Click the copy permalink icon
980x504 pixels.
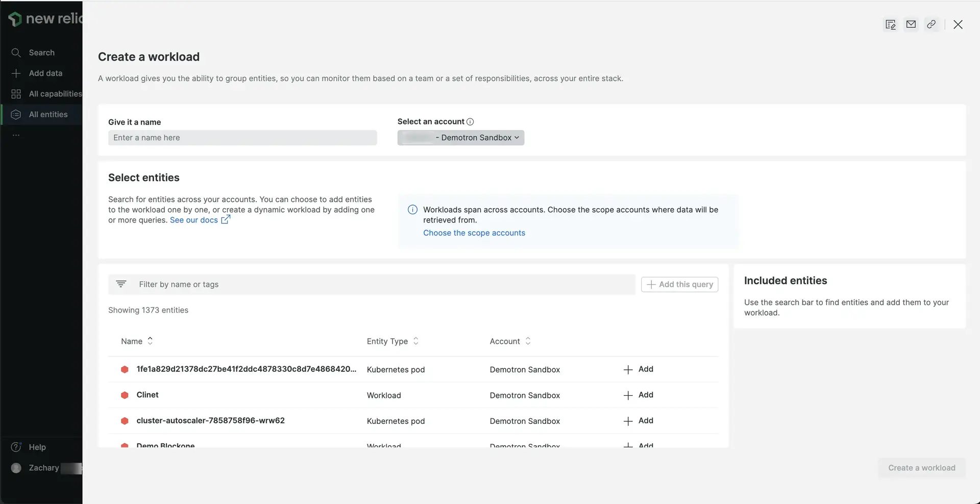(x=931, y=24)
